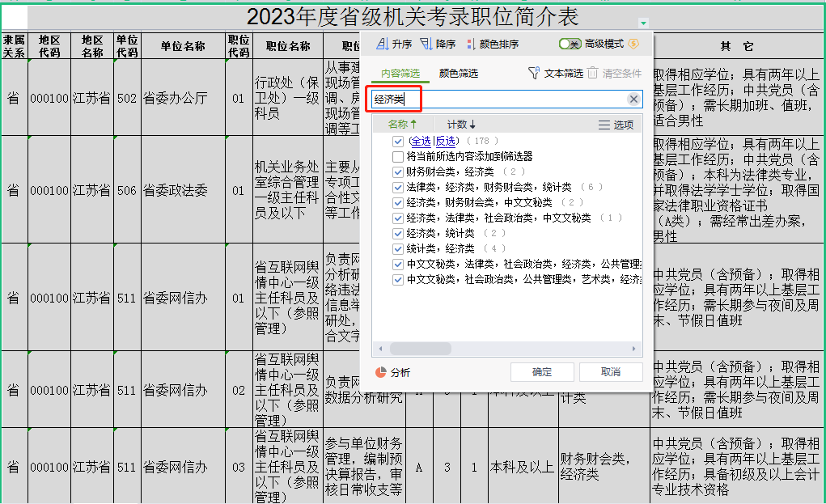826x504 pixels.
Task: Confirm the filter with 确定
Action: coord(542,372)
